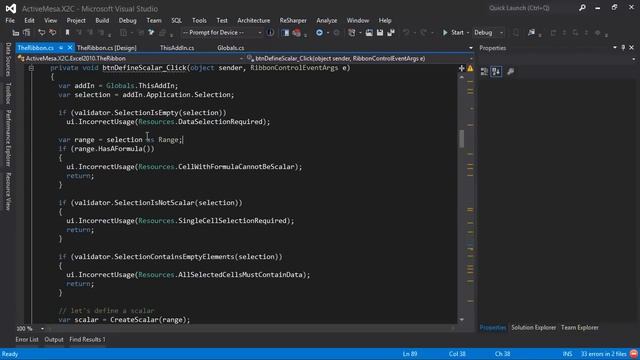
Task: Close the Properties panel
Action: pyautogui.click(x=631, y=48)
